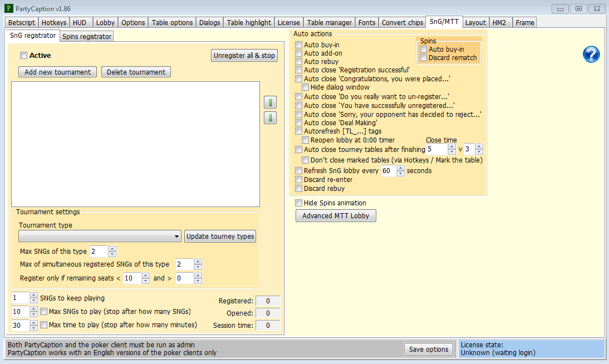609x364 pixels.
Task: Open the License tab
Action: coord(288,22)
